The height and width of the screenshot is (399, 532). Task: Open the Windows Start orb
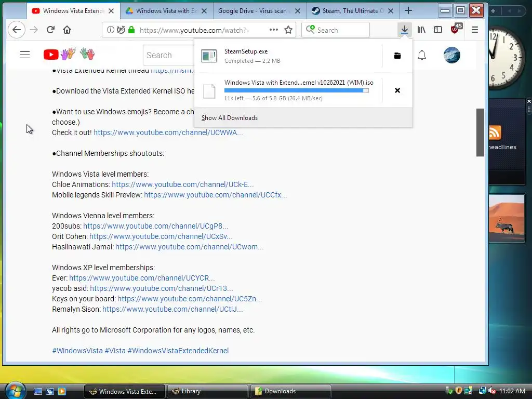[15, 390]
